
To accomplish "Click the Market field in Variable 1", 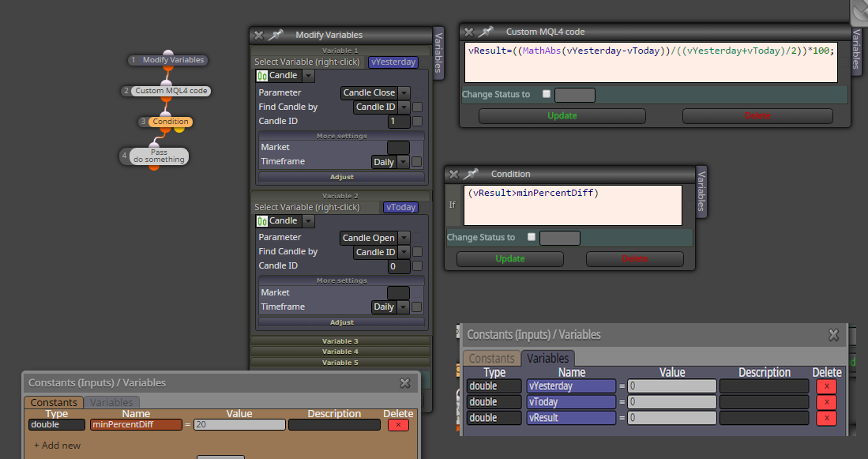I will [x=398, y=147].
